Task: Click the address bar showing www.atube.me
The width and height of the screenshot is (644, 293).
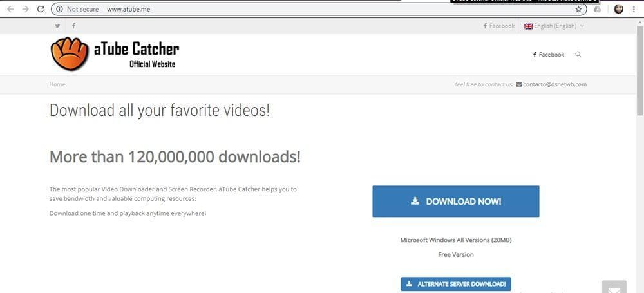Action: click(322, 10)
